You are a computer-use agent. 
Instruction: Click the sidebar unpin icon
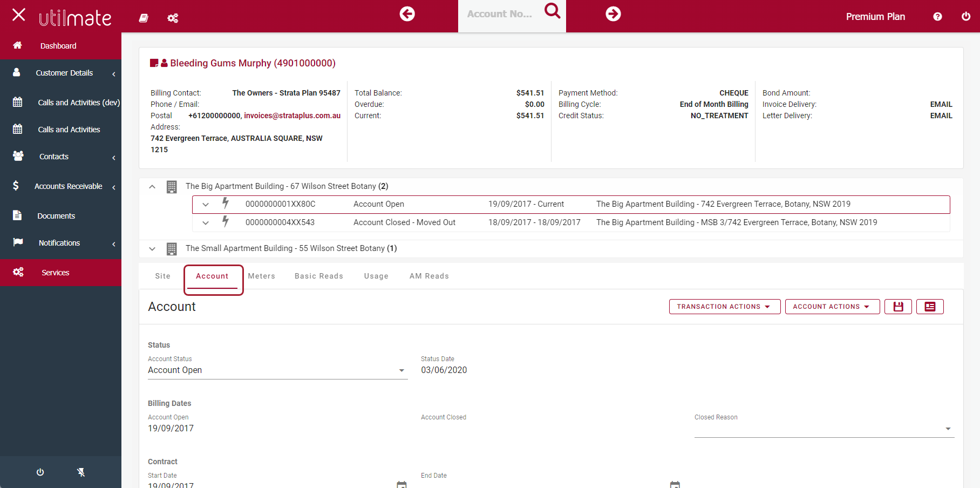tap(81, 472)
